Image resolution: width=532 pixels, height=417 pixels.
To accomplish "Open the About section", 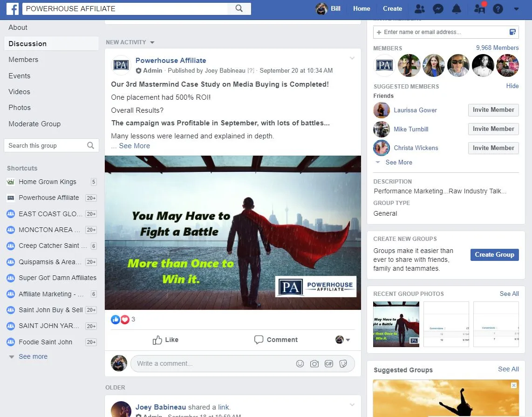I will (18, 27).
